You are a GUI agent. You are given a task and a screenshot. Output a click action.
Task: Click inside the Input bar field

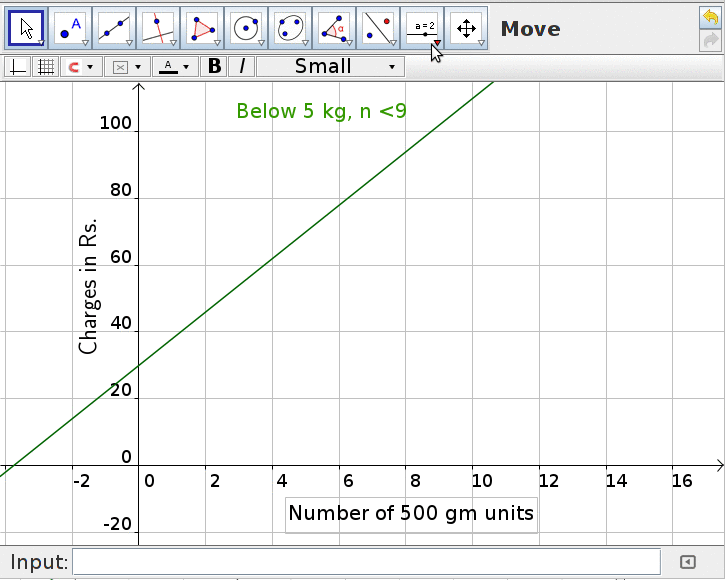coord(366,562)
